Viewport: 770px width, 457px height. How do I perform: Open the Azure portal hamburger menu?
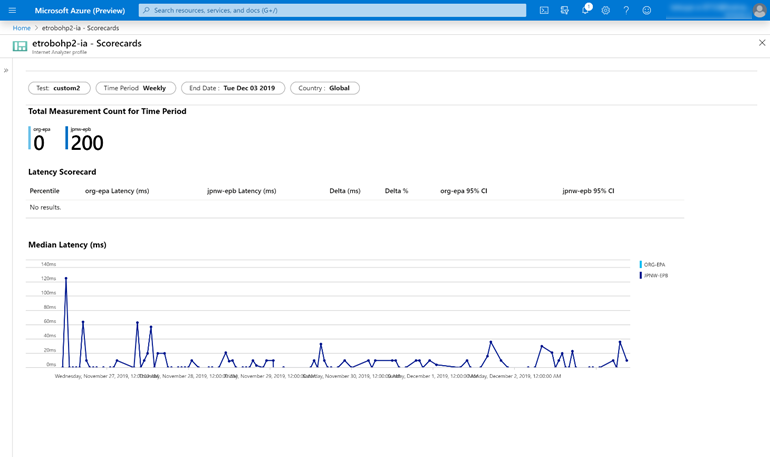pos(12,10)
